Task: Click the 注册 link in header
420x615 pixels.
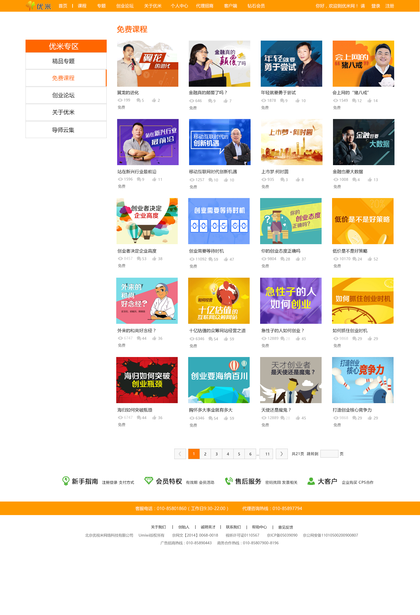Action: coord(389,6)
